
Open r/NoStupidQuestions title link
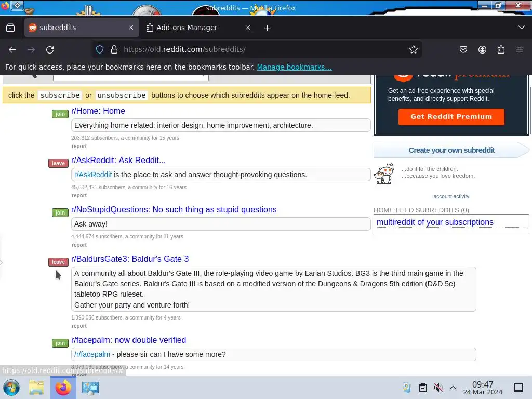pyautogui.click(x=174, y=210)
